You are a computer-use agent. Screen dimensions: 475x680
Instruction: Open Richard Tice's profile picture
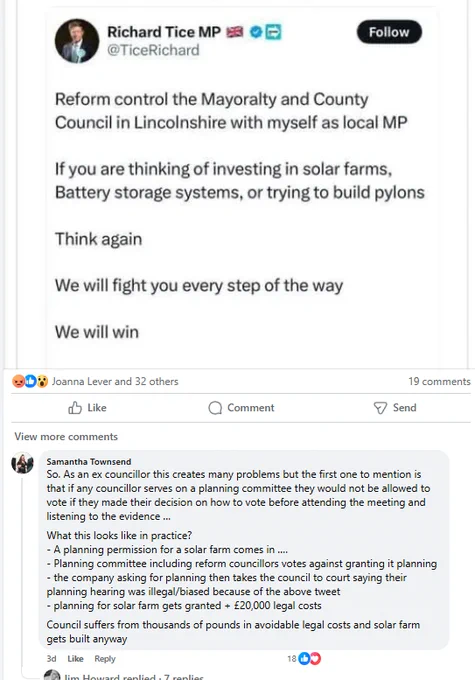point(77,41)
